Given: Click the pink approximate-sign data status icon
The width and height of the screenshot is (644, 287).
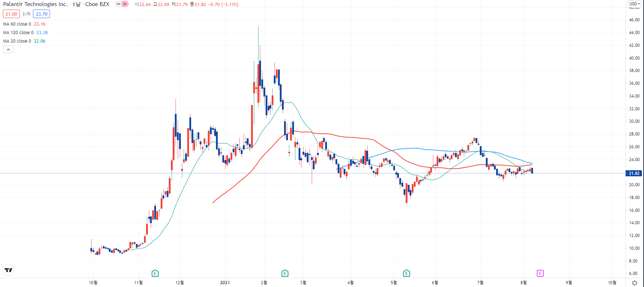Looking at the screenshot, I should [125, 4].
